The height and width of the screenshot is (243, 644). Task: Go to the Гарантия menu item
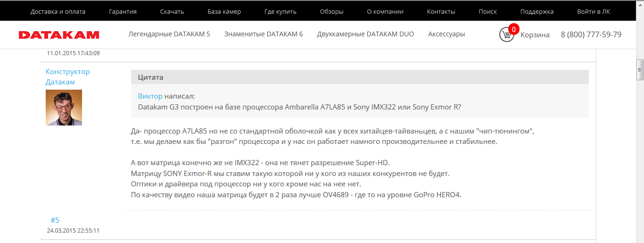tap(123, 11)
